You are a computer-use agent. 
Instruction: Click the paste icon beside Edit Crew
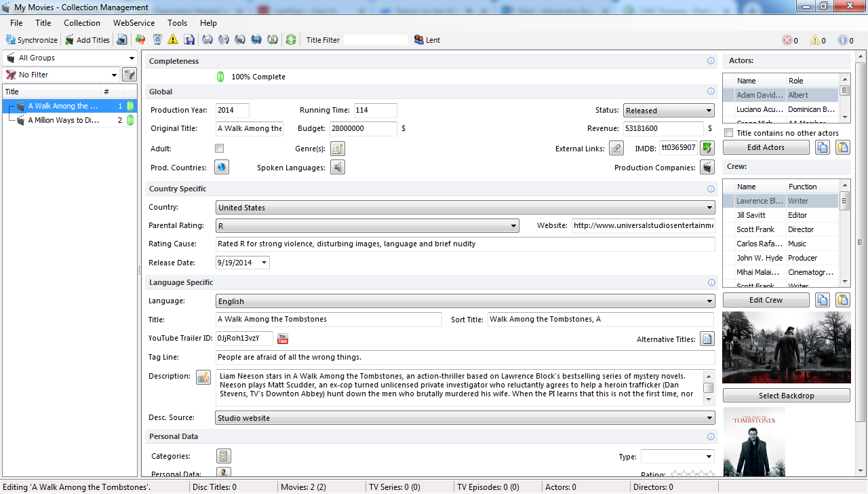click(x=843, y=300)
